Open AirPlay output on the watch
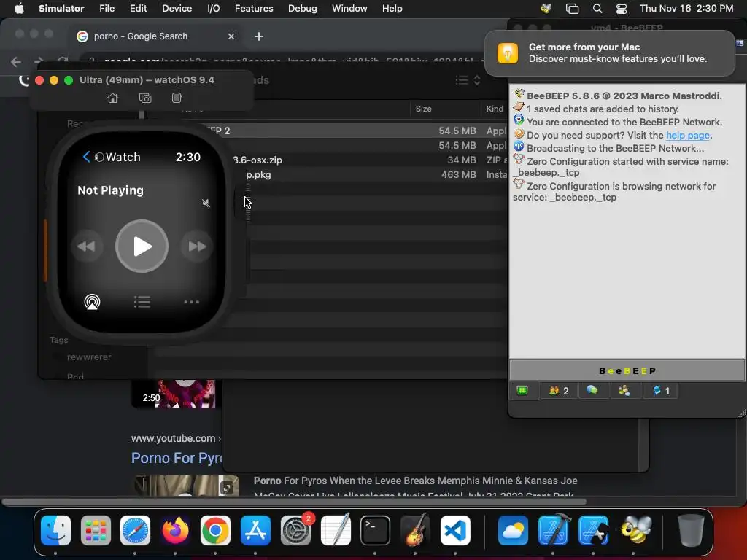This screenshot has height=560, width=747. coord(92,302)
